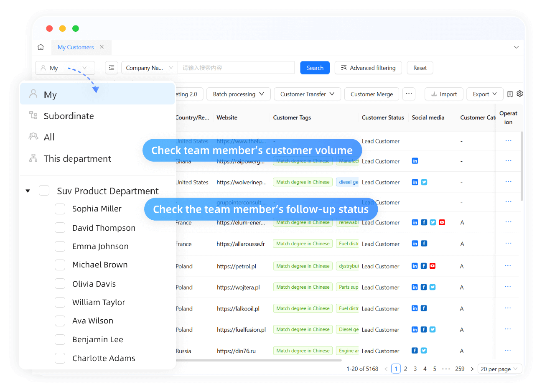The image size is (542, 392).
Task: Open the app settings gear icon
Action: click(519, 94)
